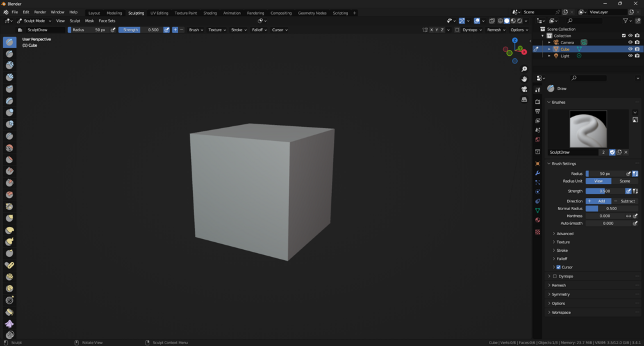Image resolution: width=644 pixels, height=346 pixels.
Task: Open the Stroke dropdown in header
Action: [238, 29]
